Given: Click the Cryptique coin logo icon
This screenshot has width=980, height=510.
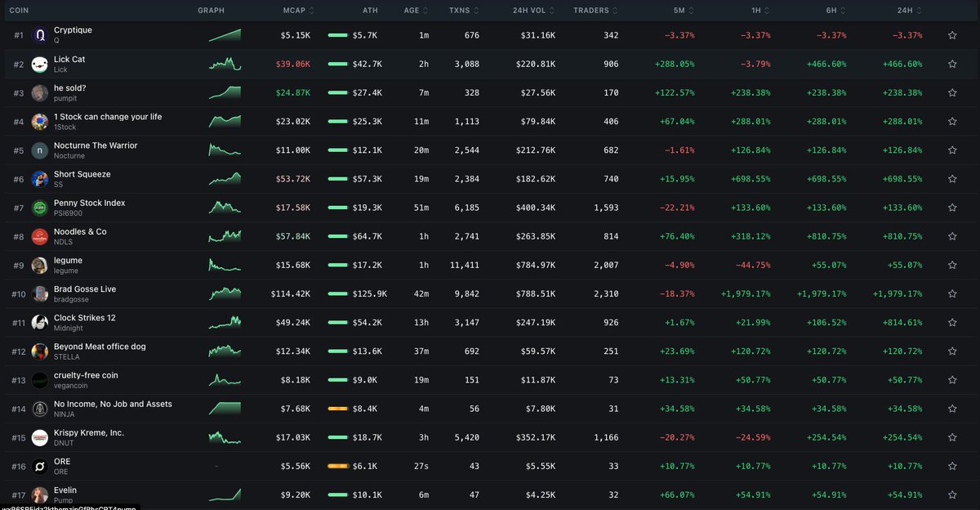Looking at the screenshot, I should click(39, 35).
